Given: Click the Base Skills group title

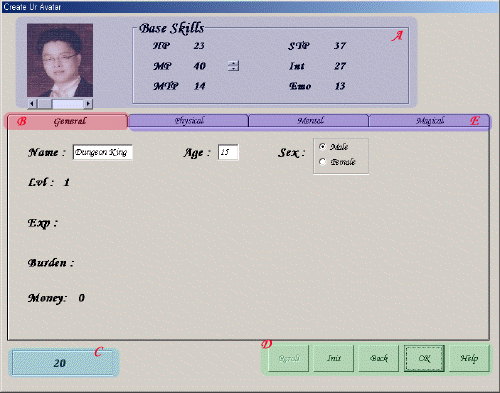Looking at the screenshot, I should (172, 28).
